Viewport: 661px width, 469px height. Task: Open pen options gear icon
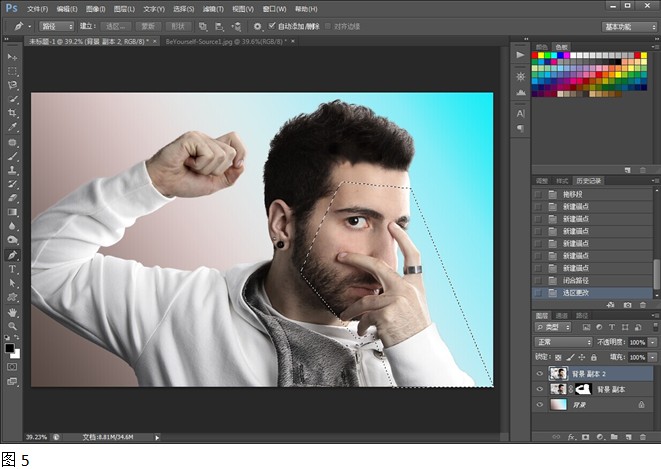[257, 27]
